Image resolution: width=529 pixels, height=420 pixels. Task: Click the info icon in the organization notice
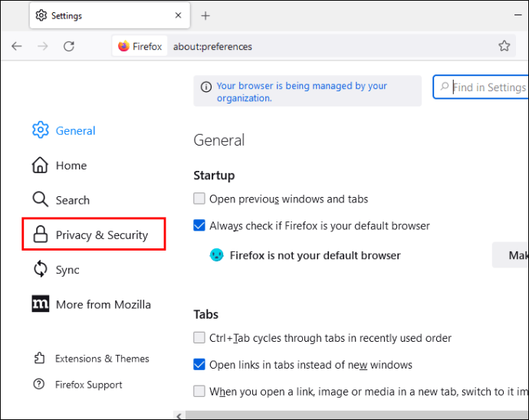[206, 87]
